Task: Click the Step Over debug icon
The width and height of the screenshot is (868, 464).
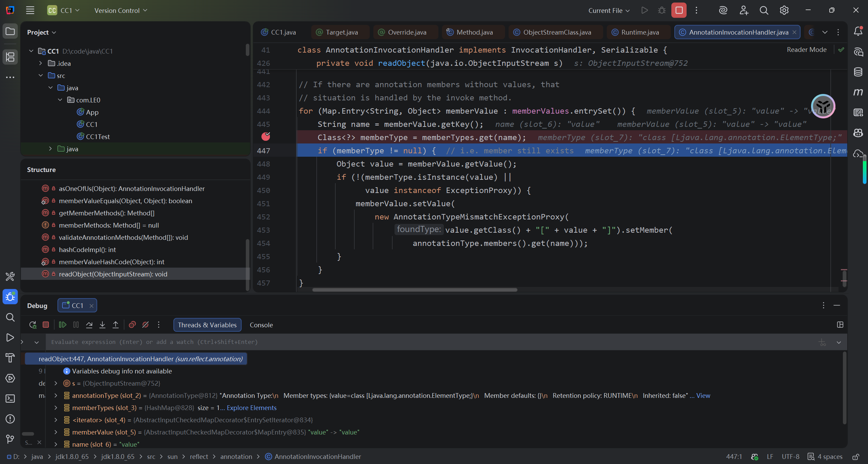Action: point(89,325)
